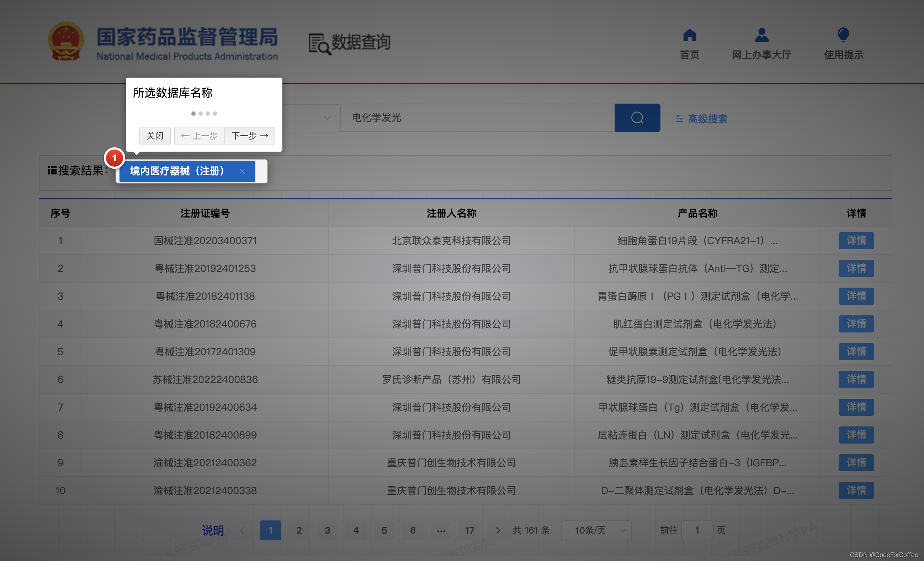The image size is (924, 561).
Task: Open the 首页 home icon
Action: [x=689, y=35]
